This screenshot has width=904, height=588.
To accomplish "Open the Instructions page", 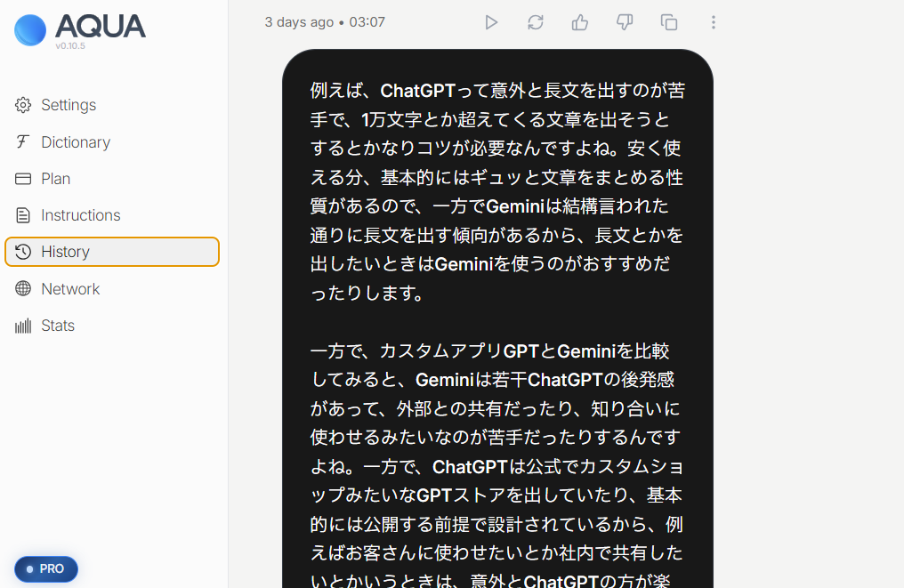I will click(80, 215).
